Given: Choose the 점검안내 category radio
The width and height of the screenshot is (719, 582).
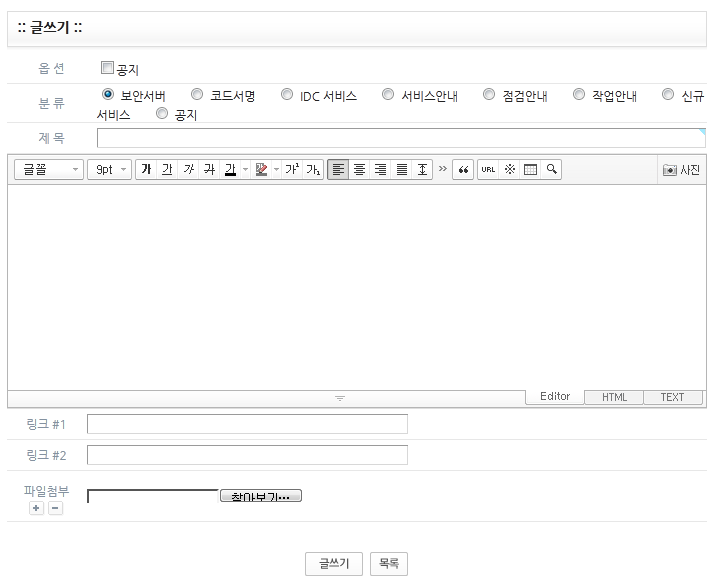Looking at the screenshot, I should pos(489,95).
